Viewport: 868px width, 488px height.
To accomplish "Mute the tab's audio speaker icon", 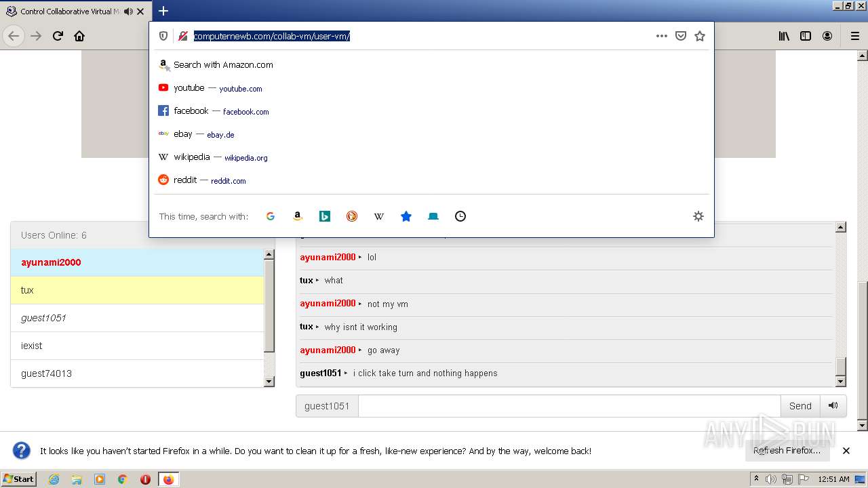I will click(128, 12).
